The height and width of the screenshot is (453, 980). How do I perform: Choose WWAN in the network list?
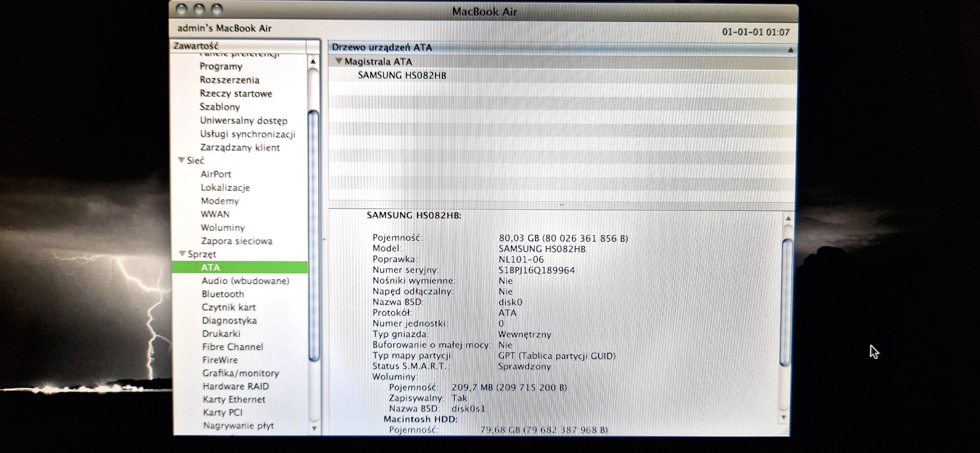(x=215, y=214)
